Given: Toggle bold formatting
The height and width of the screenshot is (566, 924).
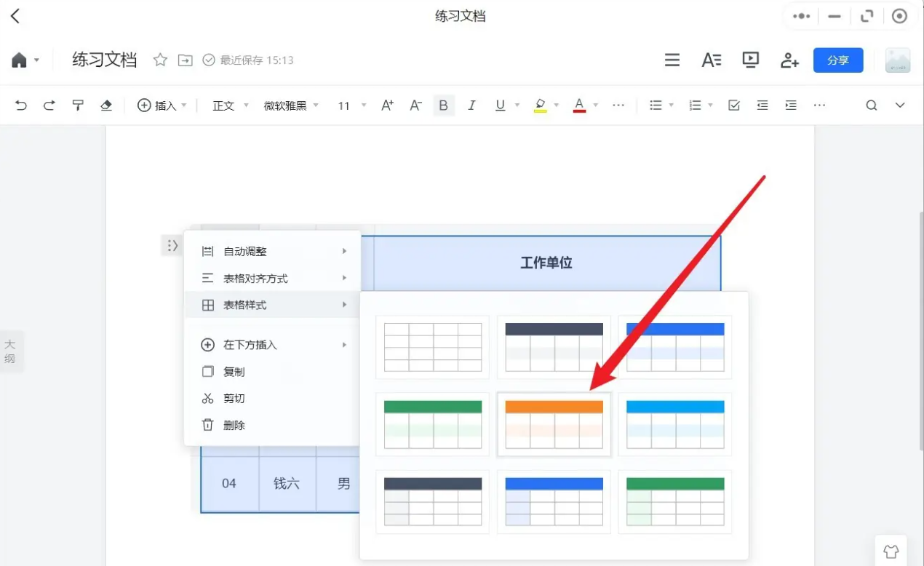Looking at the screenshot, I should coord(443,105).
